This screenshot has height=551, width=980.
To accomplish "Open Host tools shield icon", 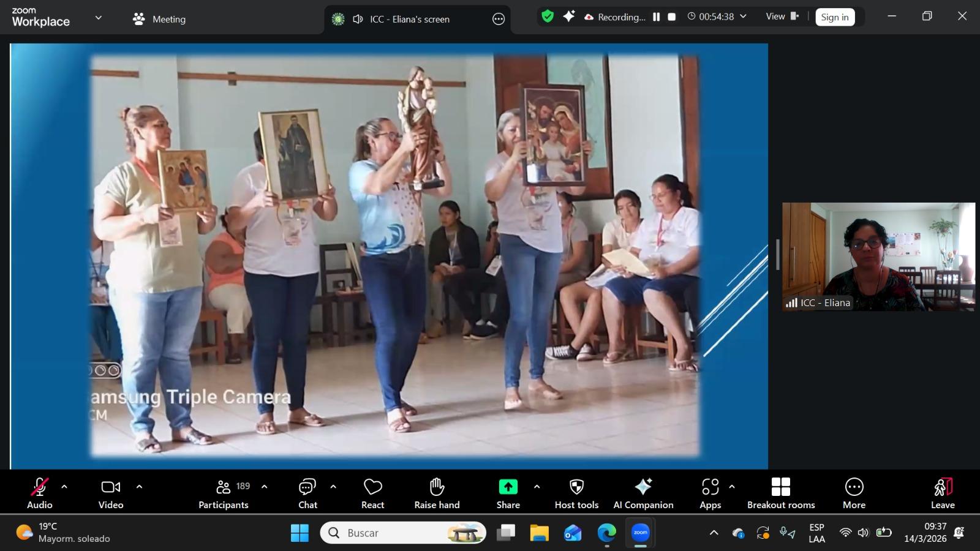I will (x=576, y=487).
